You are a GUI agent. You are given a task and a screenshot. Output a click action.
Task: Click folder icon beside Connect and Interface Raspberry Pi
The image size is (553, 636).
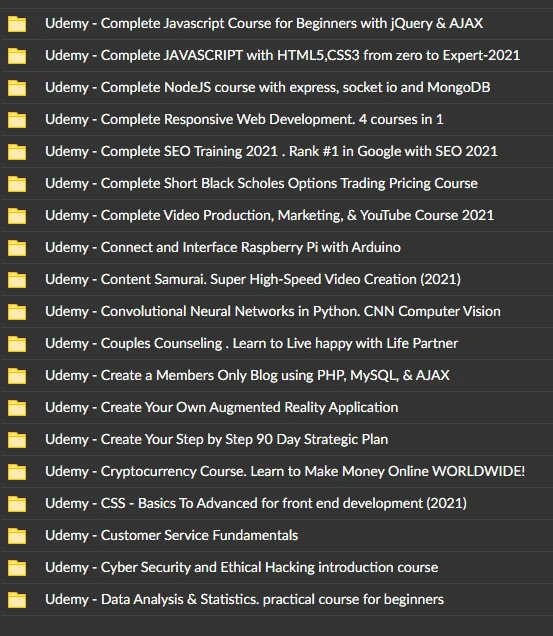(17, 248)
